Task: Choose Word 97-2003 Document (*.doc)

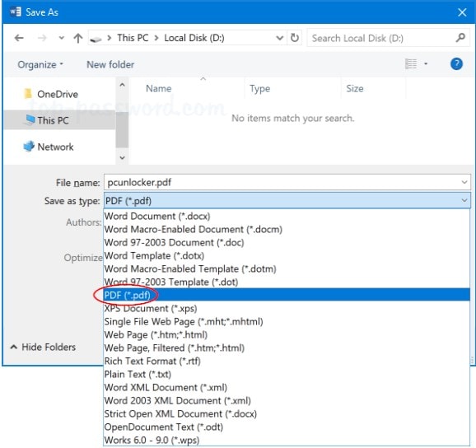Action: [287, 242]
